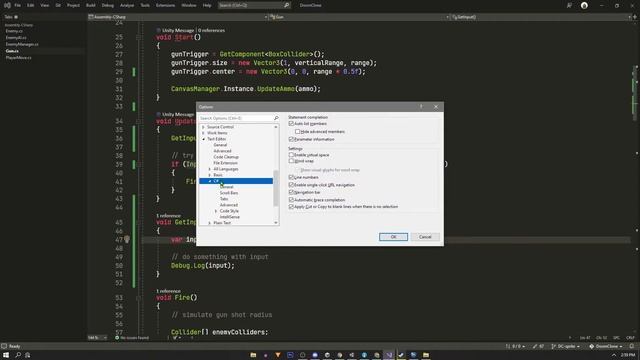Collapse the Start() method outlining box
The width and height of the screenshot is (640, 360).
point(138,37)
